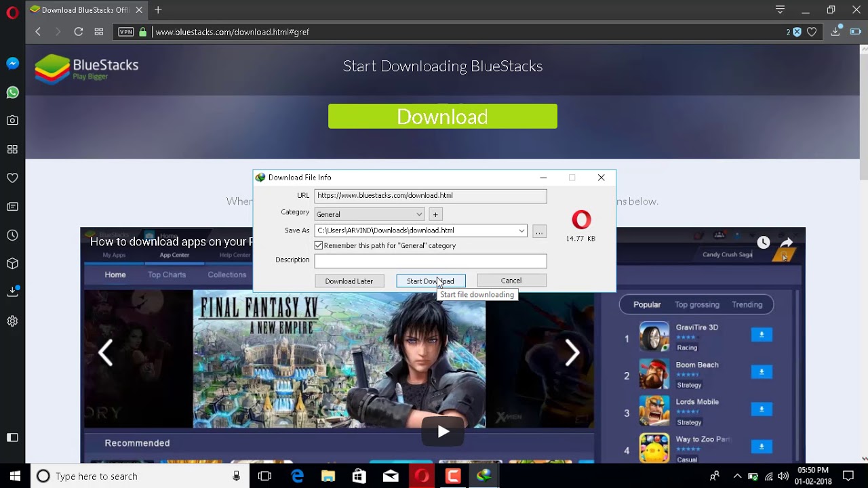The width and height of the screenshot is (868, 488).
Task: Select the Top grossing tab
Action: [697, 304]
